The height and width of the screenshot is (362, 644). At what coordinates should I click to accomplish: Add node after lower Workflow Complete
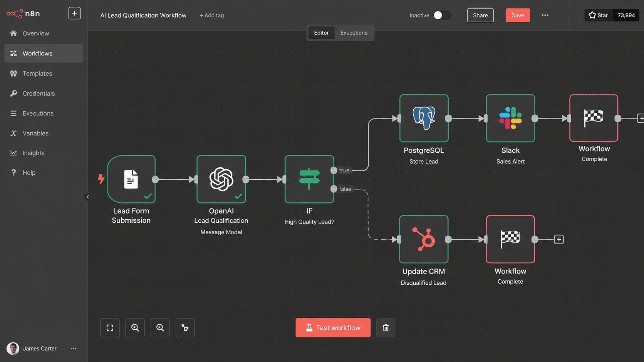point(558,239)
